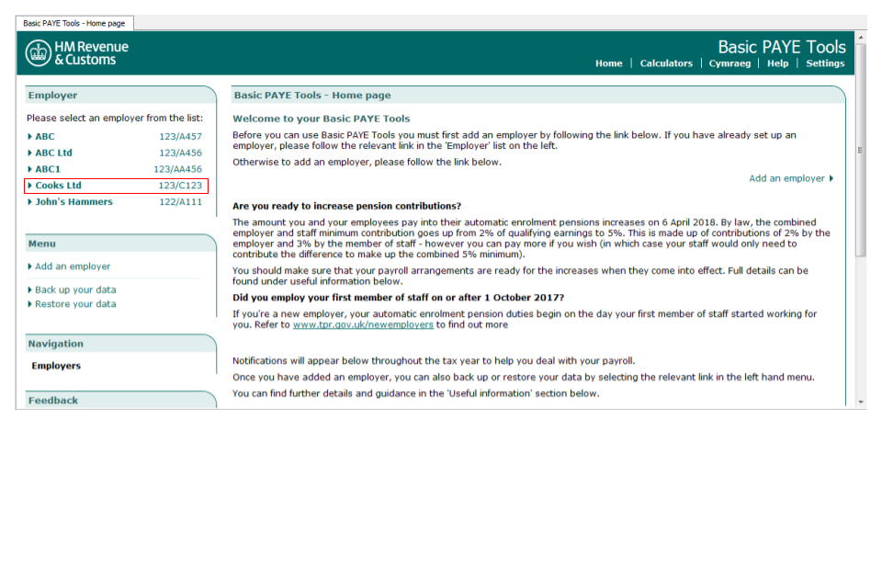Screen dimensions: 882x588
Task: Open the Settings menu item
Action: click(x=825, y=63)
